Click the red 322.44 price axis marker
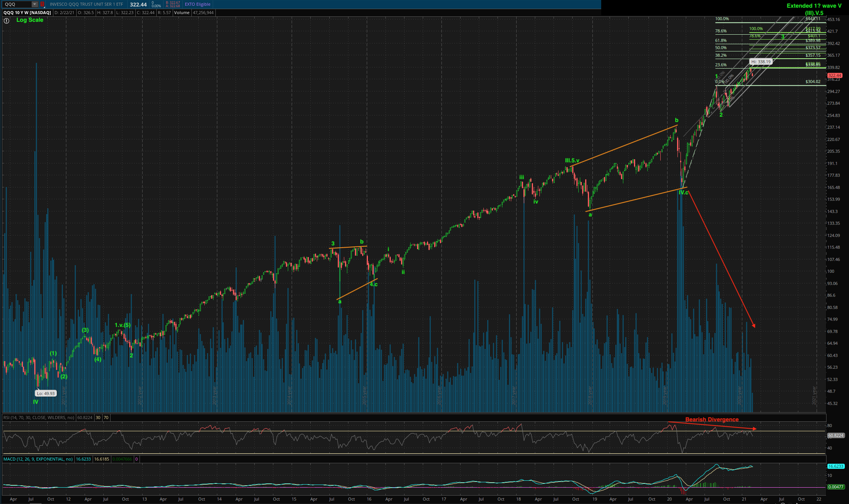This screenshot has height=504, width=849. click(x=835, y=75)
